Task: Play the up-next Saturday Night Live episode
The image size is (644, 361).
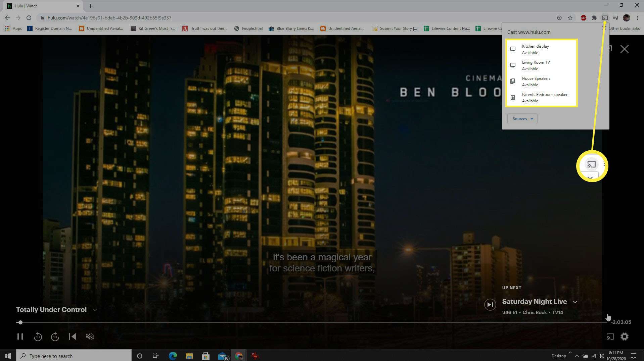Action: pos(490,305)
